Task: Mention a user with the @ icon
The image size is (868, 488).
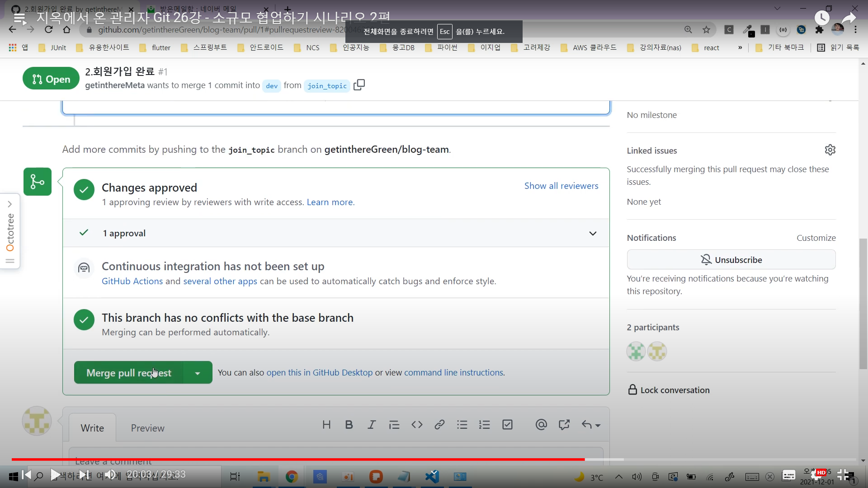Action: click(541, 425)
